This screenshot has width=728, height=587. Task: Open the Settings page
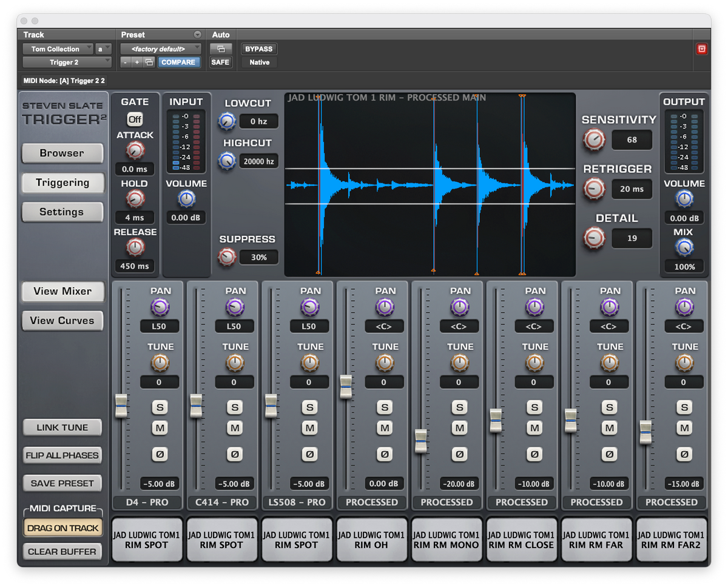62,212
